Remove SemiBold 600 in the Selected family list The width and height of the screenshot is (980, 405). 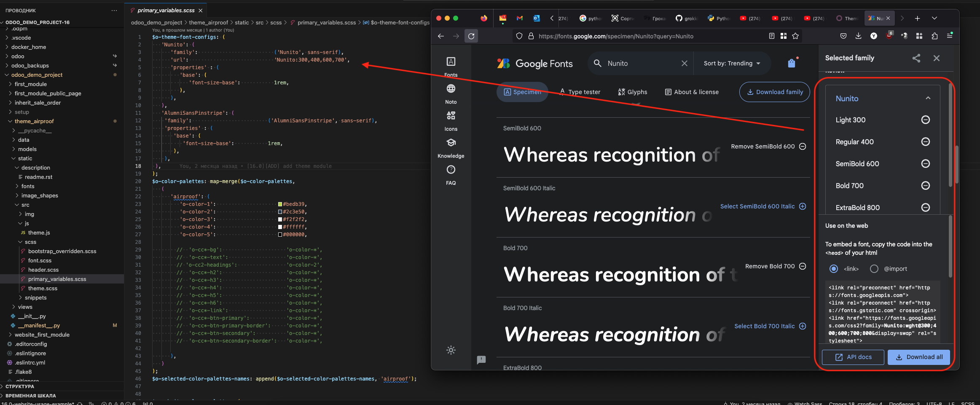926,164
